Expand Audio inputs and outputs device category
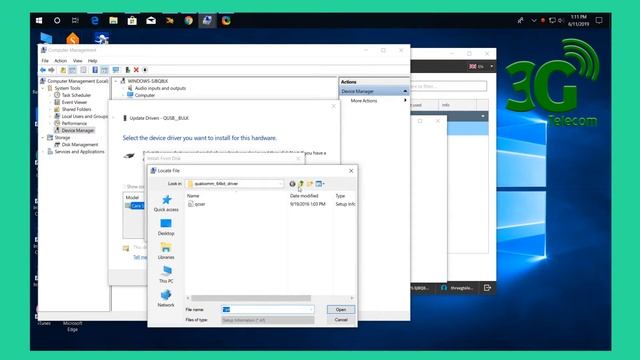 (x=123, y=89)
